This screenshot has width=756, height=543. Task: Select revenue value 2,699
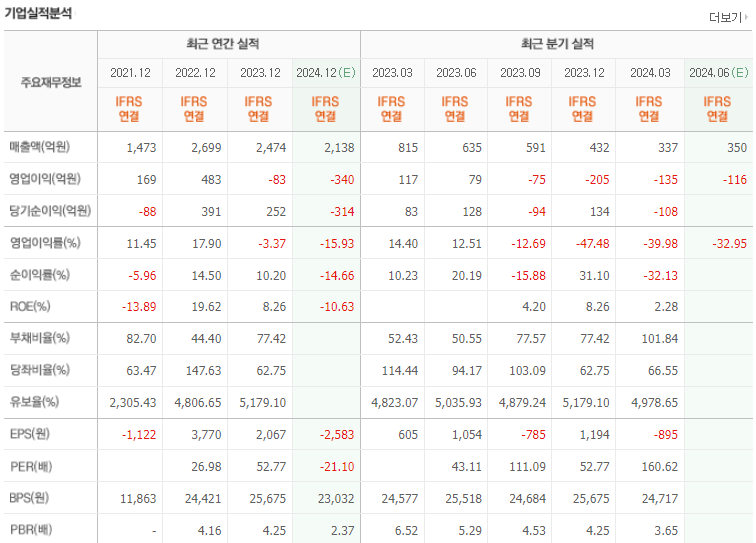206,148
